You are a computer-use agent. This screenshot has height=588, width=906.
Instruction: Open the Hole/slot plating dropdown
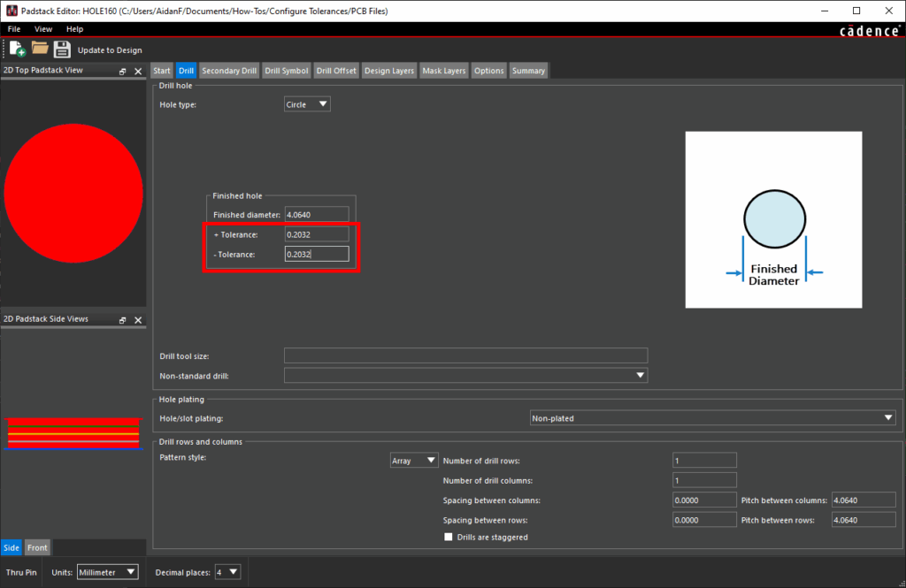coord(712,418)
